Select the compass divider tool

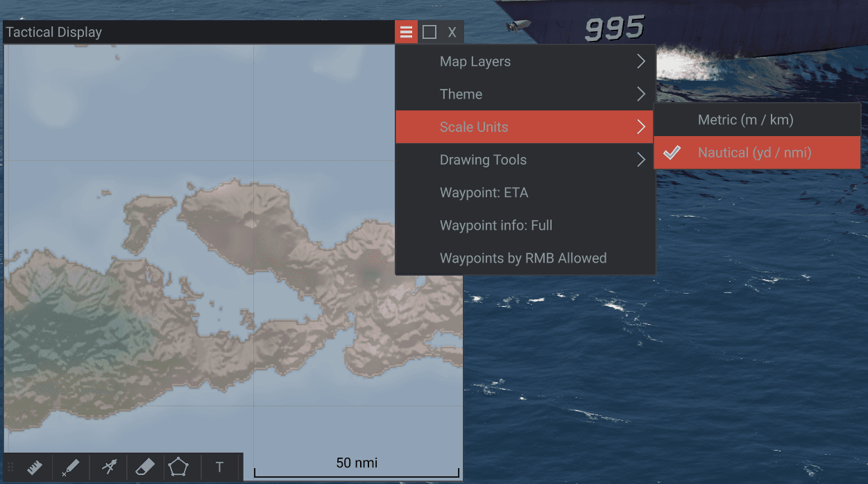[109, 467]
